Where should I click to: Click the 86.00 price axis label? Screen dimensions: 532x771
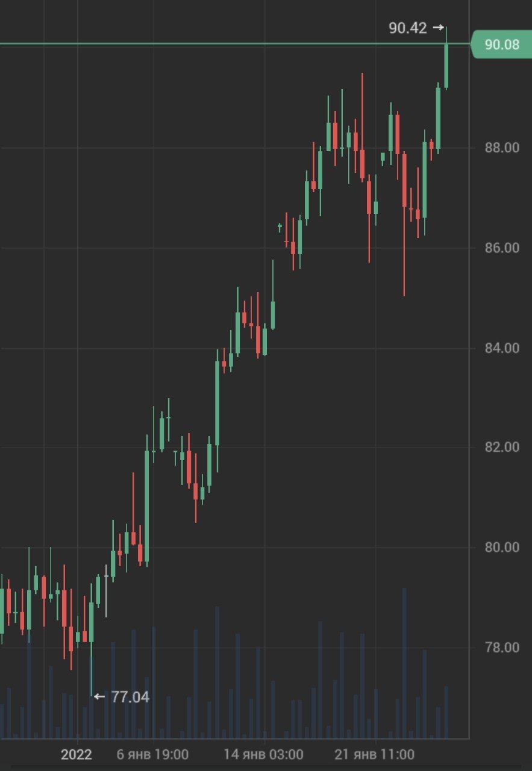501,248
